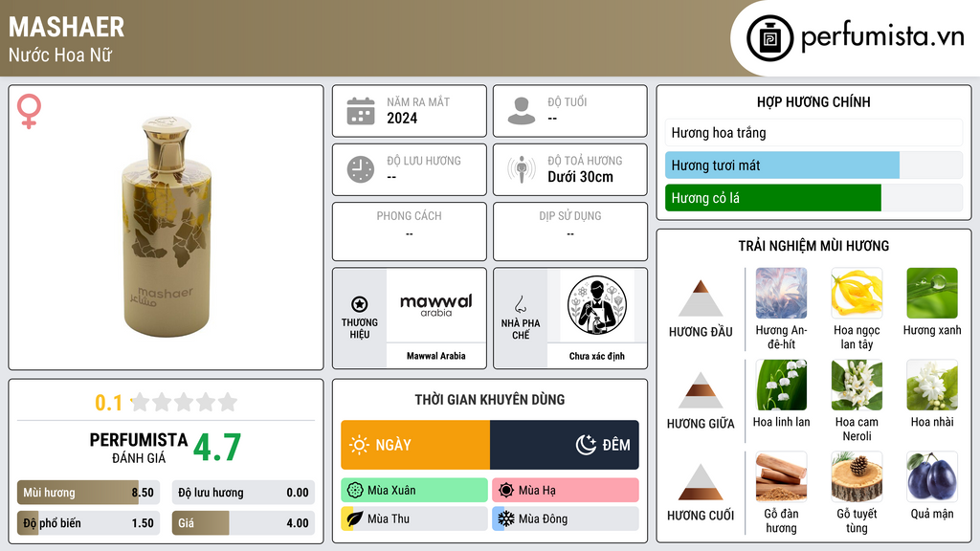
Task: Click the Phong cách card
Action: click(410, 231)
